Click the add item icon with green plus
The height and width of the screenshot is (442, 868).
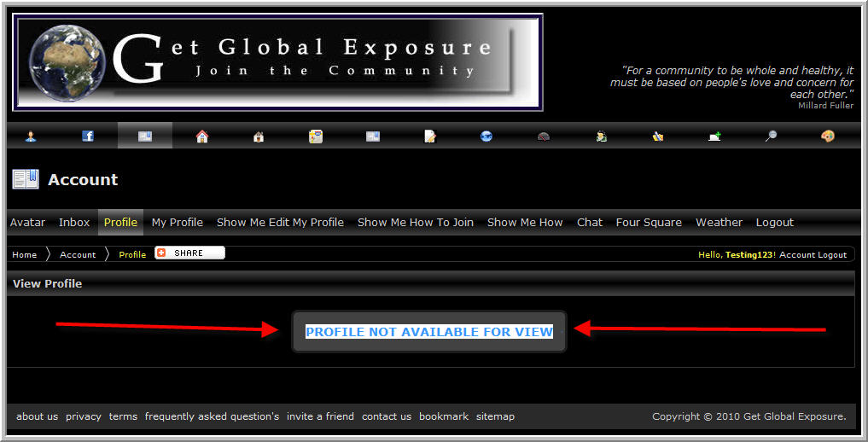pyautogui.click(x=714, y=136)
